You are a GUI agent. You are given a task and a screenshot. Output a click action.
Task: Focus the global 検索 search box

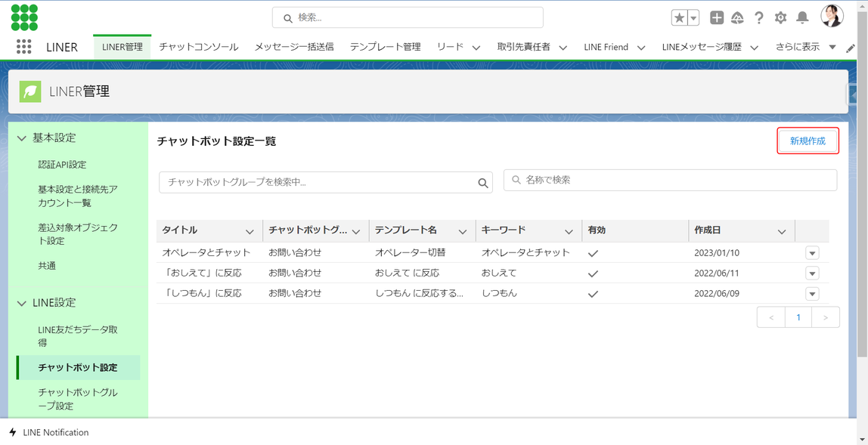(x=408, y=17)
